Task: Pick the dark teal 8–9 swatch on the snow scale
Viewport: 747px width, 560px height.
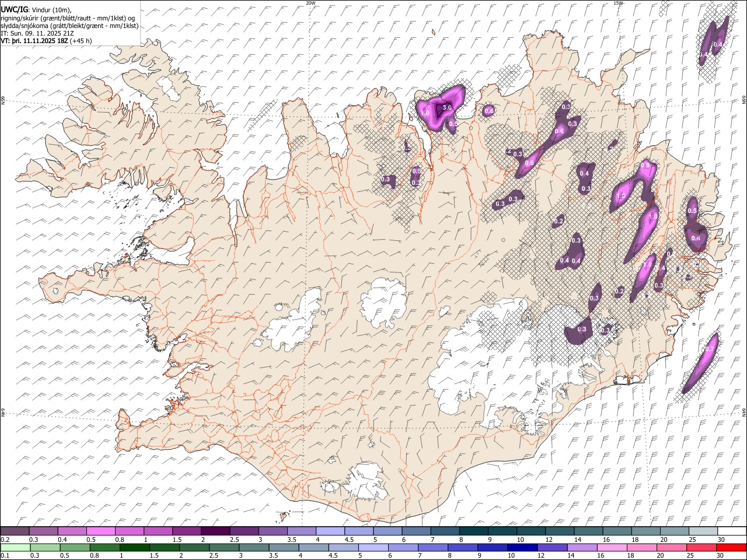Action: tap(473, 531)
